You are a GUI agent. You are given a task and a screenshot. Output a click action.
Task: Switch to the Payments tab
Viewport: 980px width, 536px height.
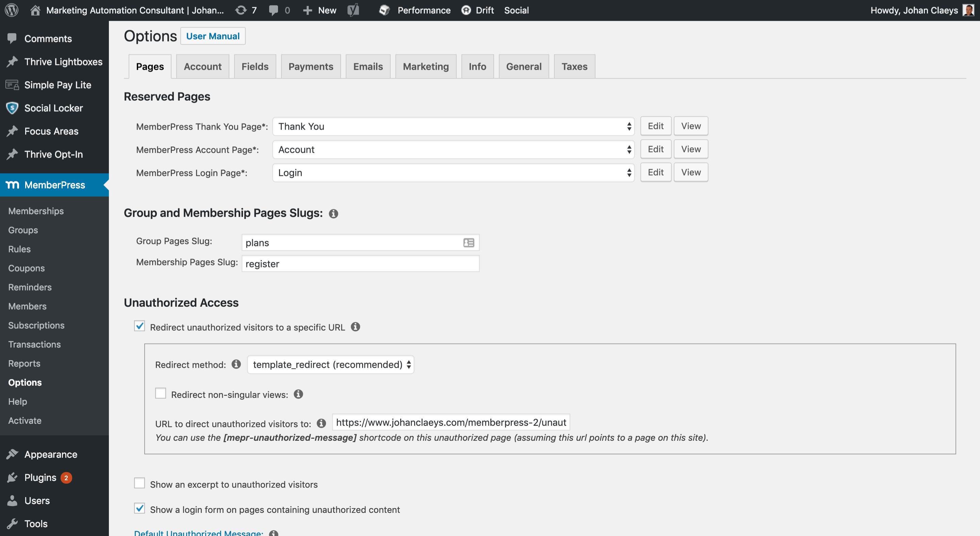310,65
